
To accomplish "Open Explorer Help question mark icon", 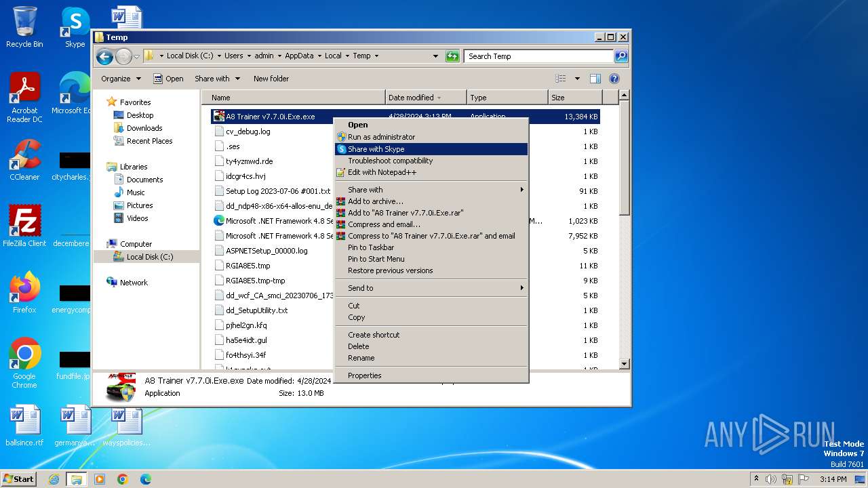I will [x=614, y=79].
